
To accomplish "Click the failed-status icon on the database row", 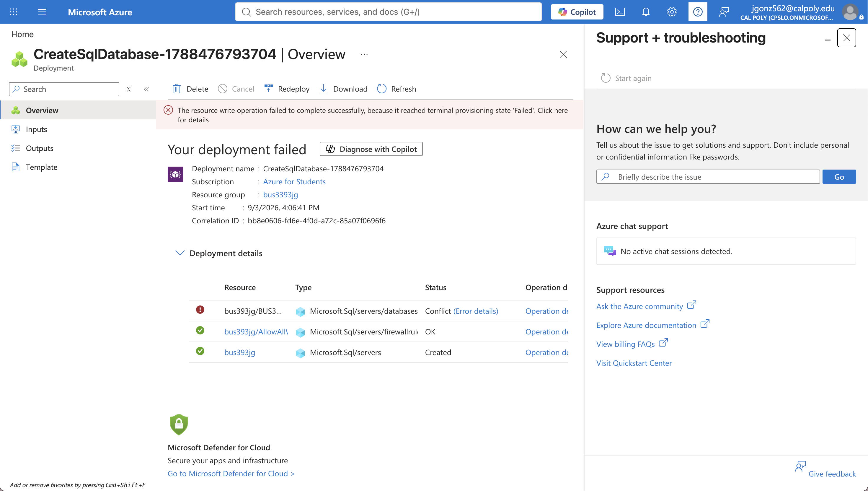I will 200,310.
